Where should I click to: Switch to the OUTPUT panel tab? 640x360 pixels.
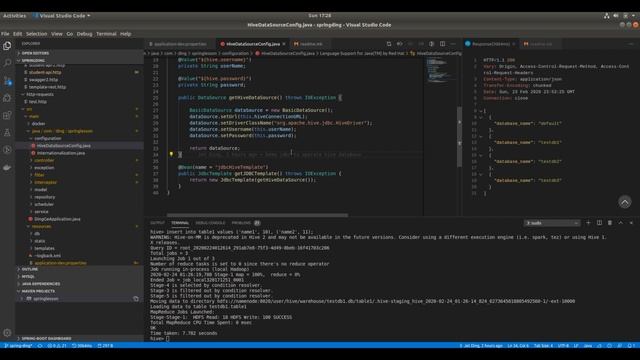[157, 223]
